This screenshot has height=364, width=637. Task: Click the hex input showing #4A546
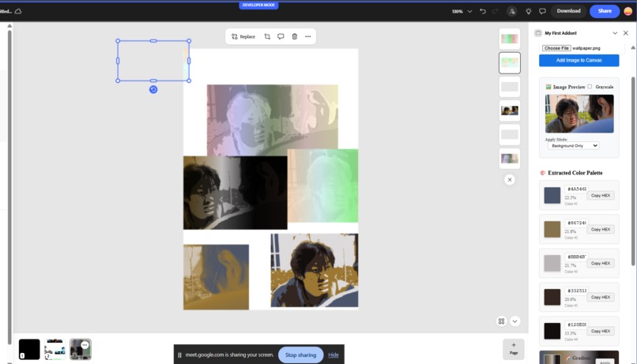tap(575, 189)
